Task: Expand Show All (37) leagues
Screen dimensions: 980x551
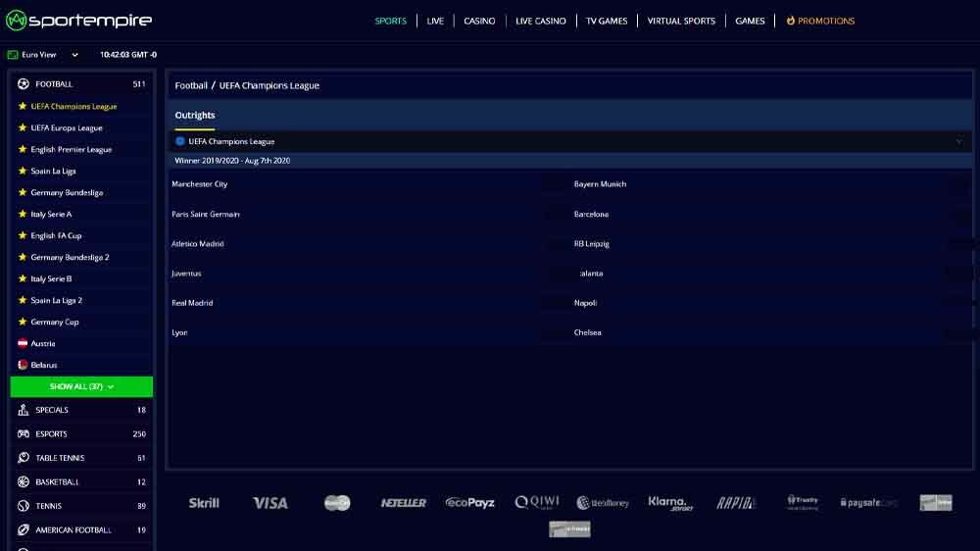Action: click(81, 386)
